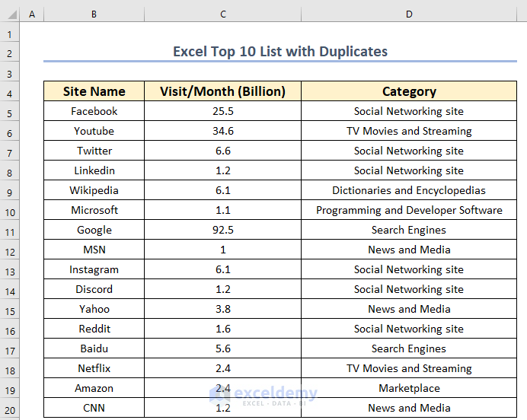This screenshot has width=527, height=420.
Task: Select the 'Marketplace' category cell
Action: coord(409,389)
